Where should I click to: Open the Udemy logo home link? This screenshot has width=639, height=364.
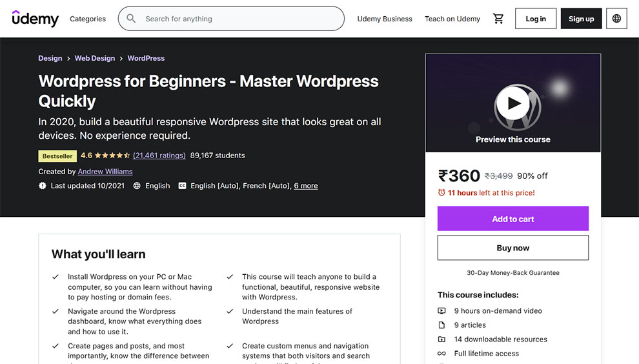click(35, 18)
